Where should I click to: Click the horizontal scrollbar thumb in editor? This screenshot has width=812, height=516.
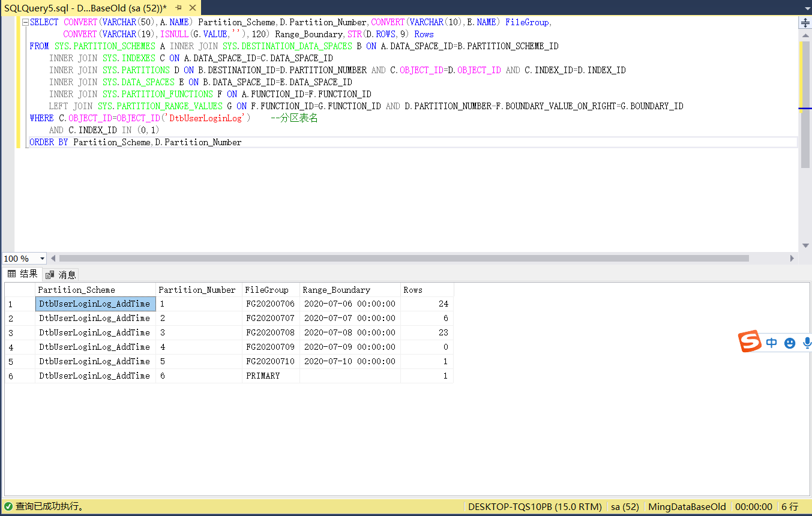(x=403, y=259)
